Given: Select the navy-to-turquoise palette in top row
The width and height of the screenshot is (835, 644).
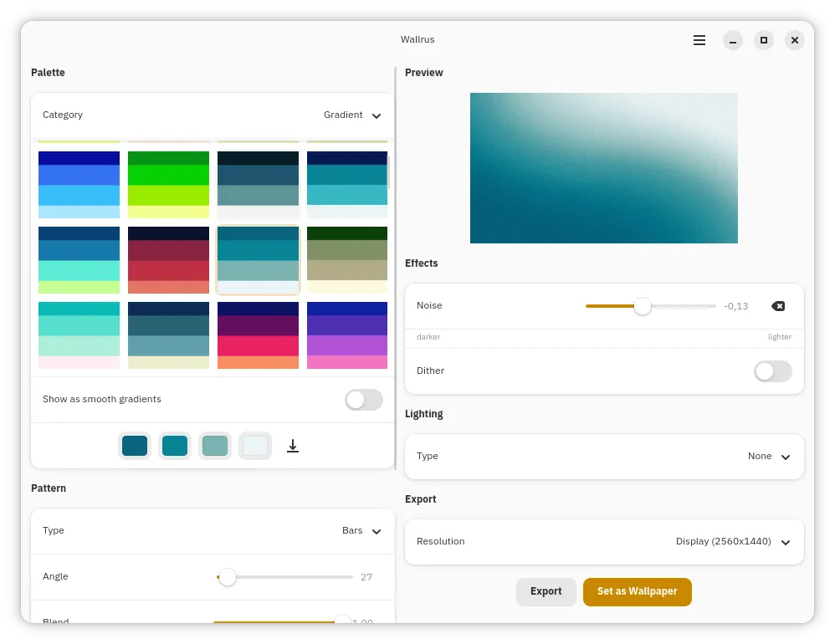Looking at the screenshot, I should [x=347, y=185].
